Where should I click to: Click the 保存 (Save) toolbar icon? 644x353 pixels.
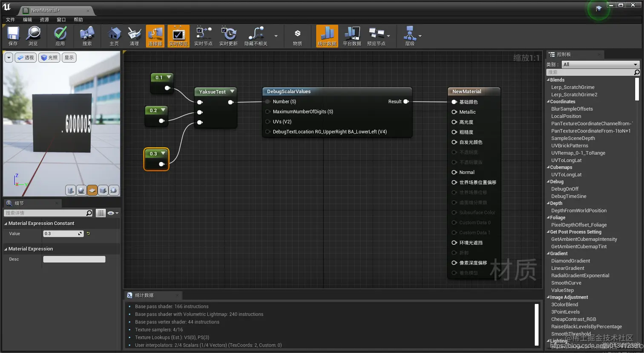click(x=13, y=36)
